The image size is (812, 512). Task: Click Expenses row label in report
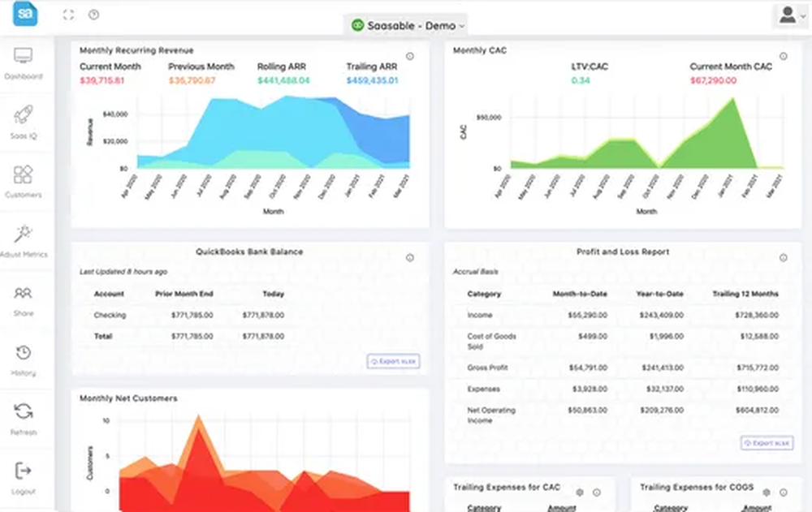(x=484, y=389)
